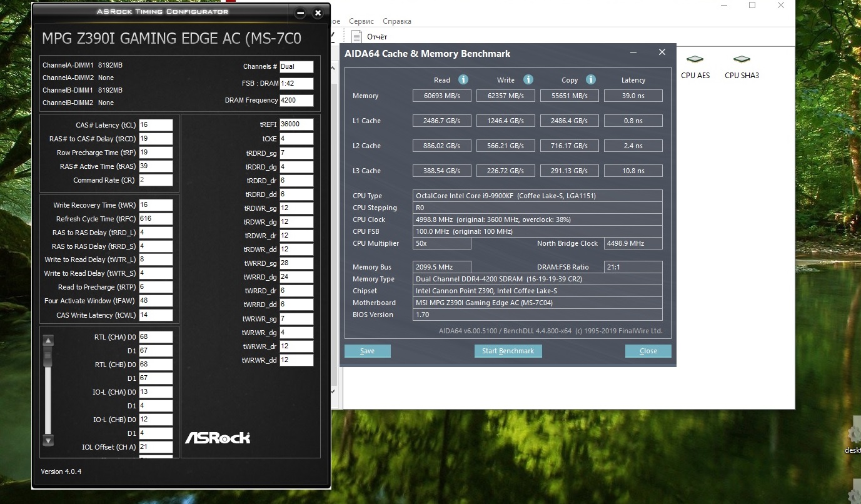Click the up arrow of the RTL panel scrollbar

(48, 341)
